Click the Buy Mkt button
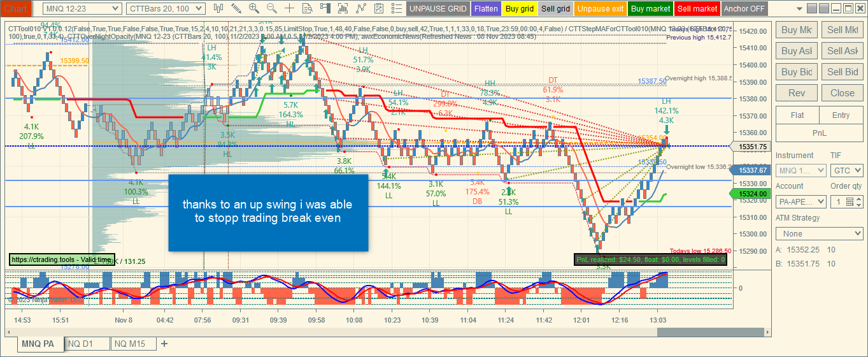Image resolution: width=868 pixels, height=357 pixels. click(x=797, y=30)
